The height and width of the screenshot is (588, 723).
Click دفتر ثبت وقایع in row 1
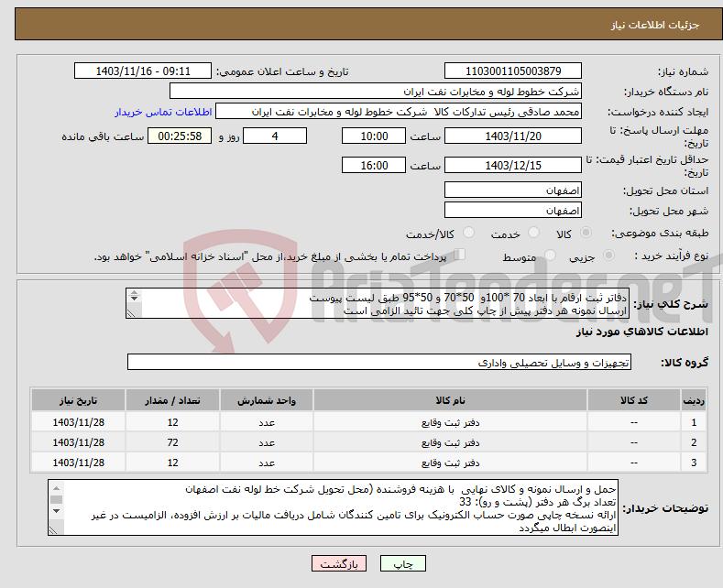click(450, 422)
